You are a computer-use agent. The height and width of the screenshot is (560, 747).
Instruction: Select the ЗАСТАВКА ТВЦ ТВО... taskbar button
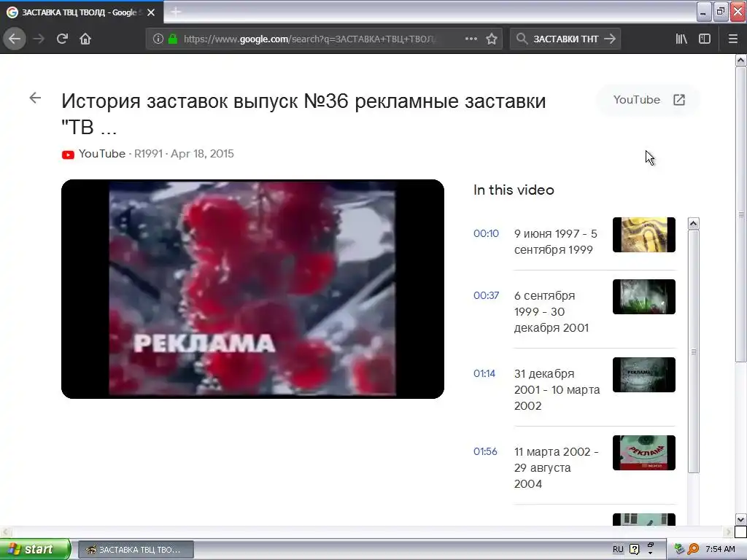(136, 550)
